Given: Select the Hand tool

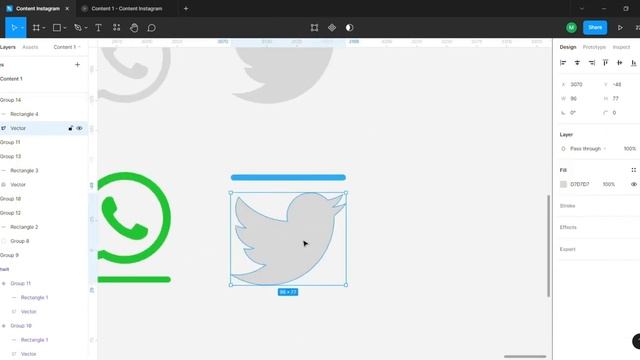Looking at the screenshot, I should [x=134, y=28].
